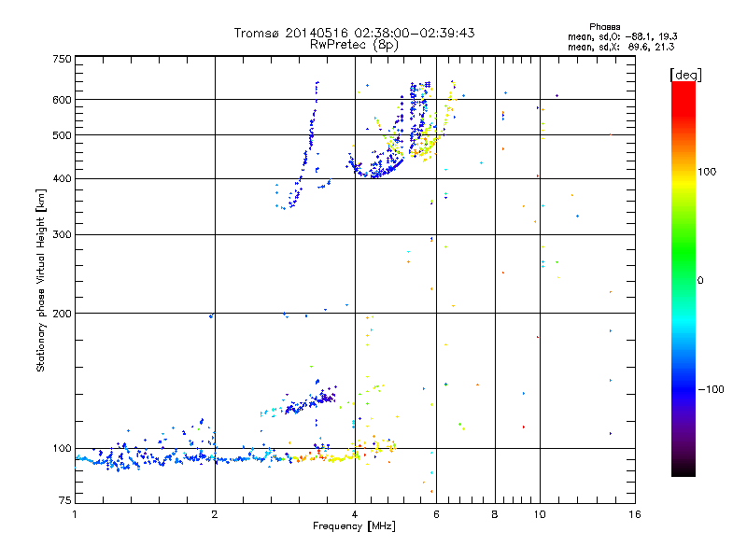
Task: Click the x-axis tick label '16'
Action: click(x=635, y=514)
